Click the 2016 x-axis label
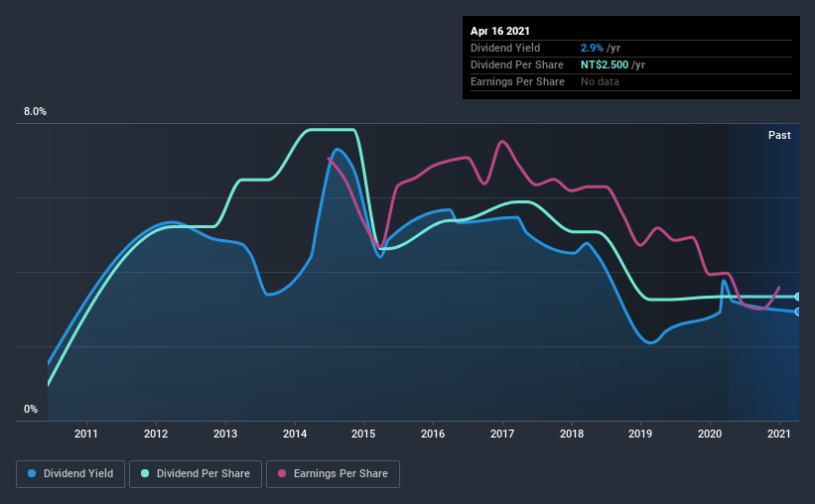Image resolution: width=815 pixels, height=504 pixels. coord(433,434)
